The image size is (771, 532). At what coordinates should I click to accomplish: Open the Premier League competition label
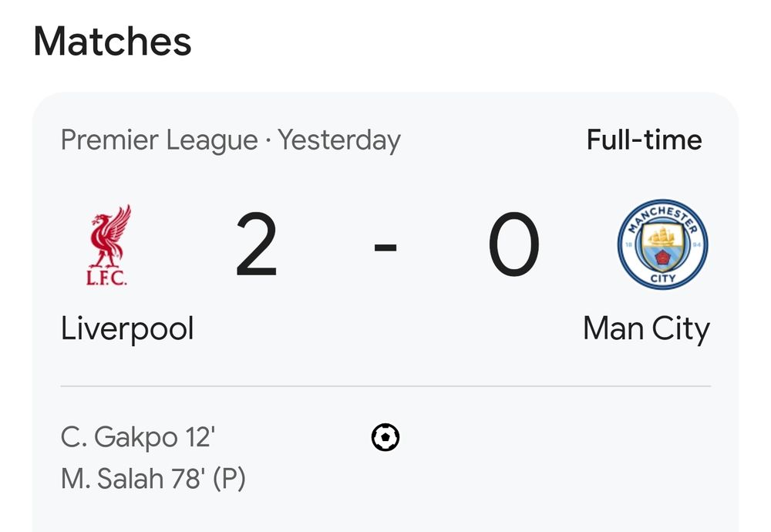point(159,140)
